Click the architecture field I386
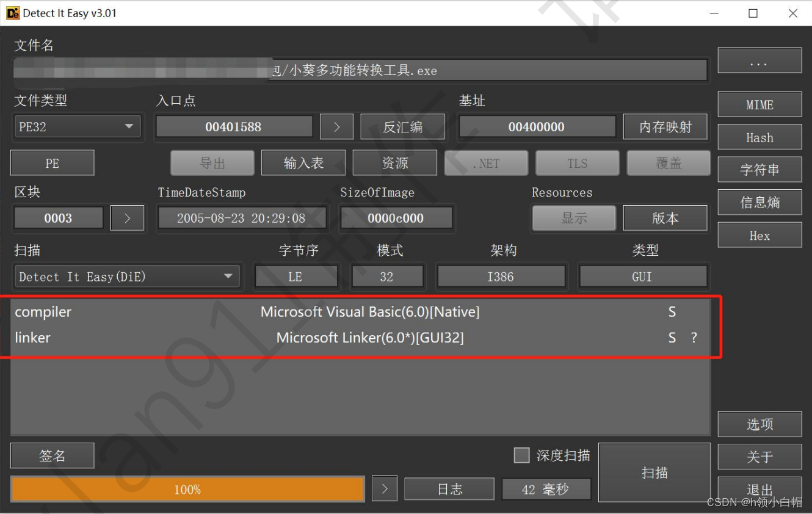This screenshot has width=812, height=514. click(x=501, y=277)
